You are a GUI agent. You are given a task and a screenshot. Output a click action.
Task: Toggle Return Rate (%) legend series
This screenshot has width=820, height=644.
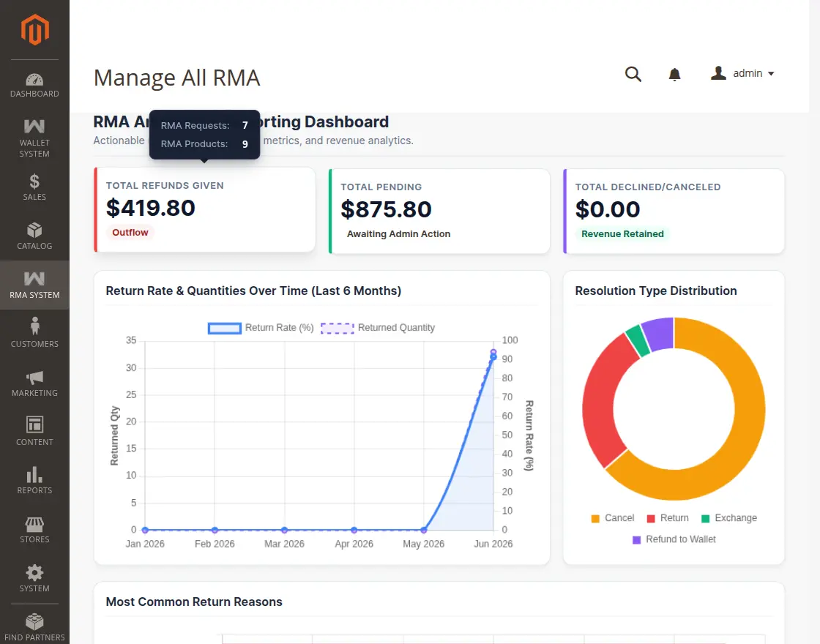[x=261, y=328]
